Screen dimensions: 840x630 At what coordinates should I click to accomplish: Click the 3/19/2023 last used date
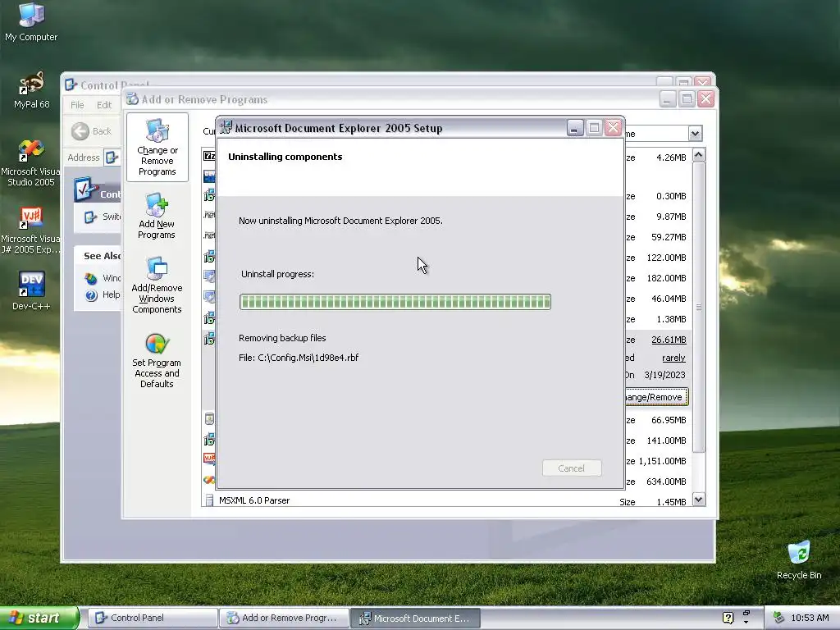point(664,375)
